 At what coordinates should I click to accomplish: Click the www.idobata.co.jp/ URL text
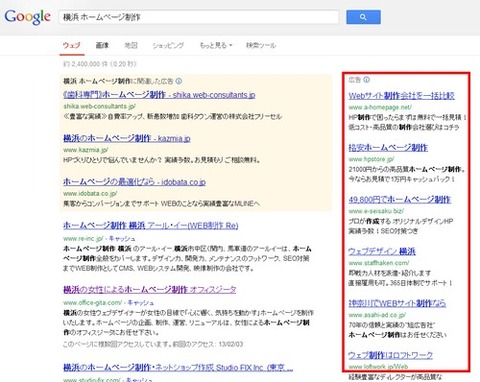point(90,193)
